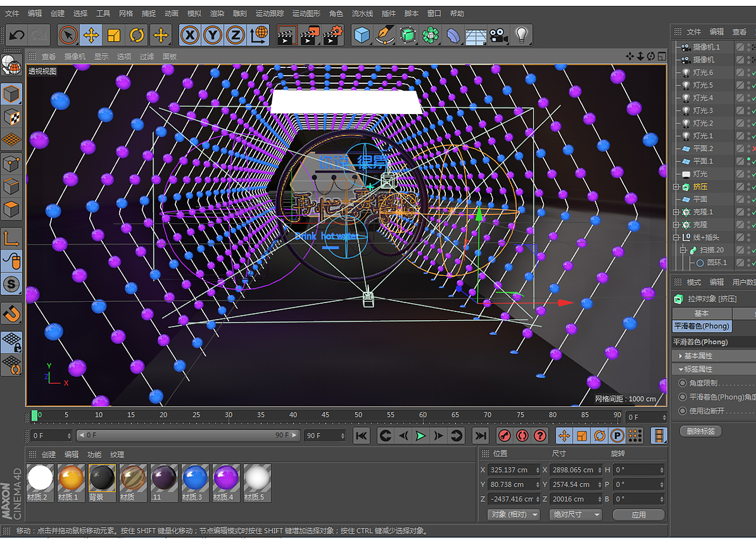
Task: Open the green array modeling objects icon
Action: 431,35
